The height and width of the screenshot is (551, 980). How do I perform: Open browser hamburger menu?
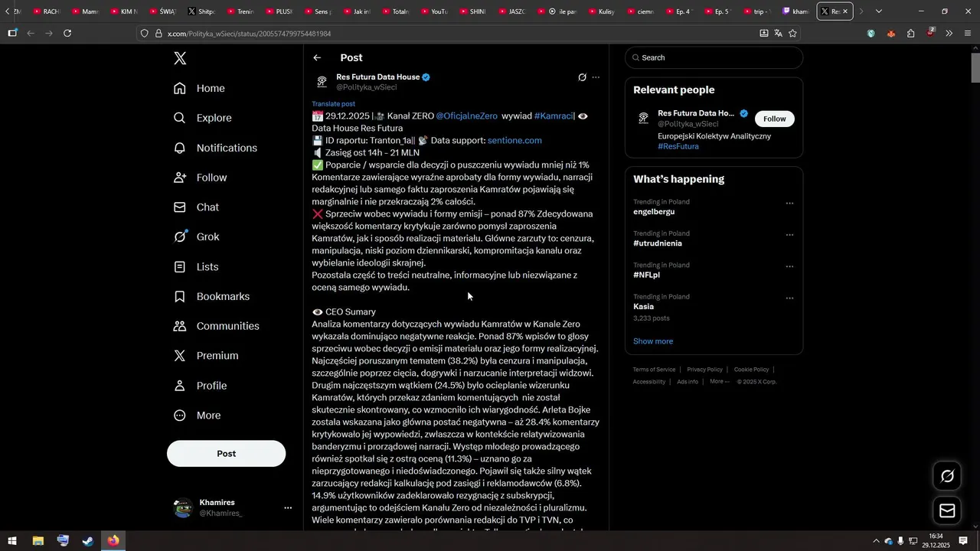(968, 34)
